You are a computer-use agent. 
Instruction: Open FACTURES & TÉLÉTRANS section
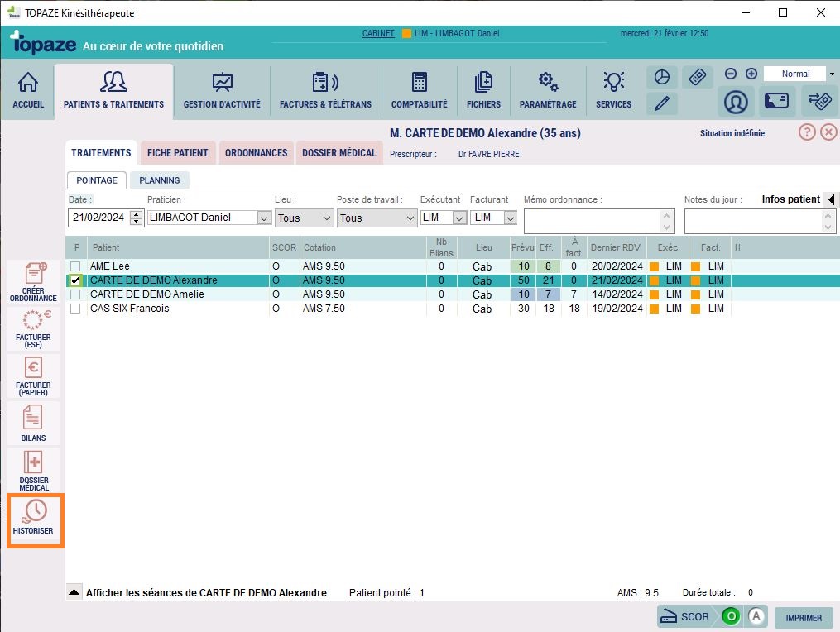325,90
